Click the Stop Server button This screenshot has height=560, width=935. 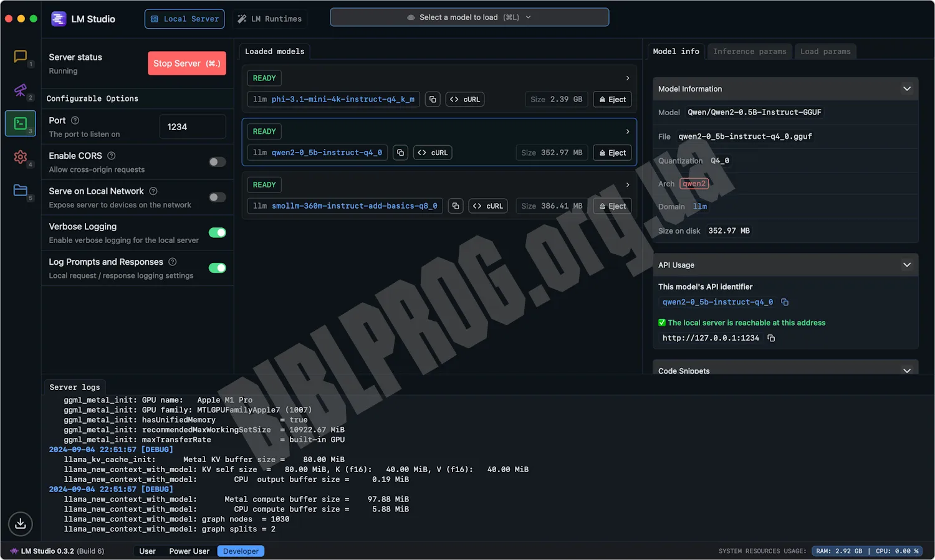point(187,64)
